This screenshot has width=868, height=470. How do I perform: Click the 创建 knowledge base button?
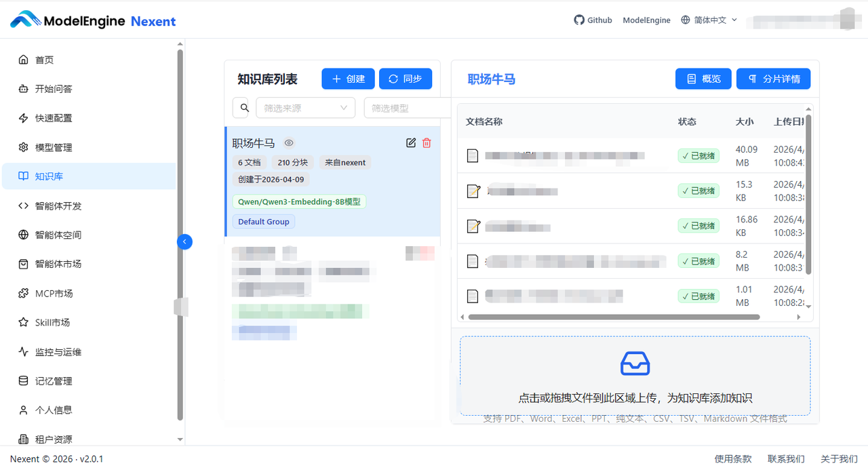click(x=348, y=79)
